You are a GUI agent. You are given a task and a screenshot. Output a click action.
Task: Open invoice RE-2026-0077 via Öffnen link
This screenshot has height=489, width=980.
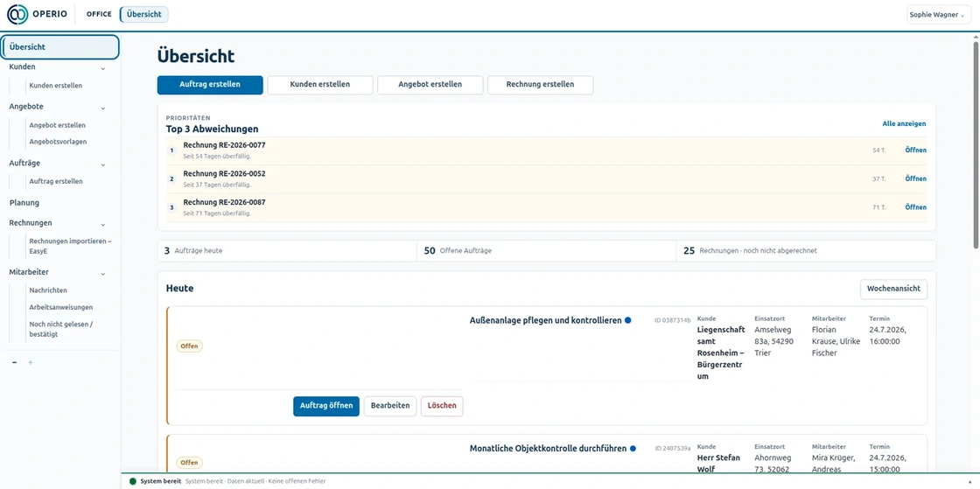tap(915, 150)
